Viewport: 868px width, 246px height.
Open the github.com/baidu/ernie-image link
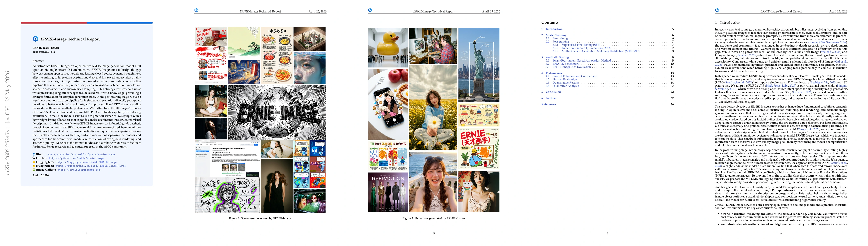pyautogui.click(x=76, y=158)
